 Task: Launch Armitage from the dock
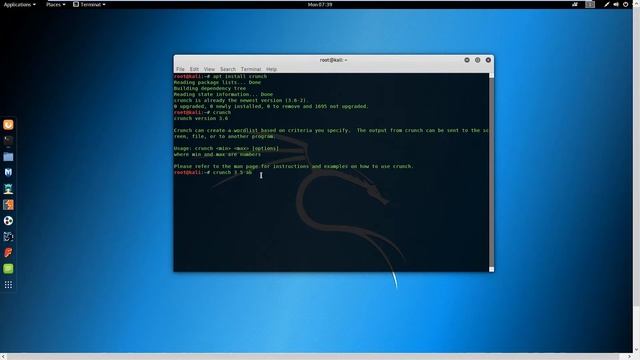(x=8, y=189)
